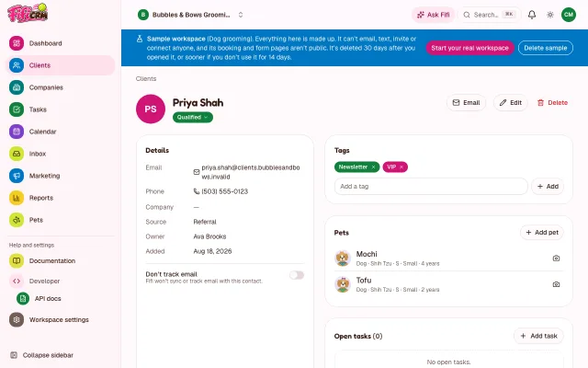Screen dimensions: 588x368
Task: Open the Calendar menu item
Action: coord(61,132)
